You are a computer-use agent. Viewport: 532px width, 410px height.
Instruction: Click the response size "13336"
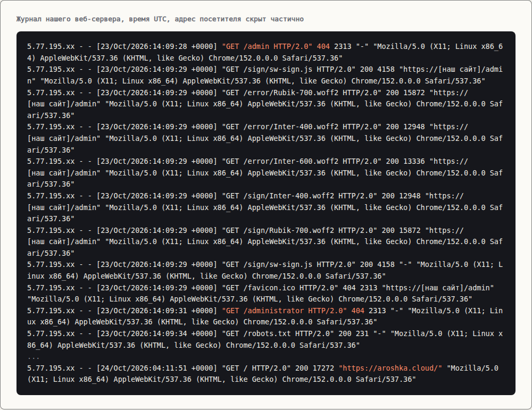pyautogui.click(x=414, y=162)
